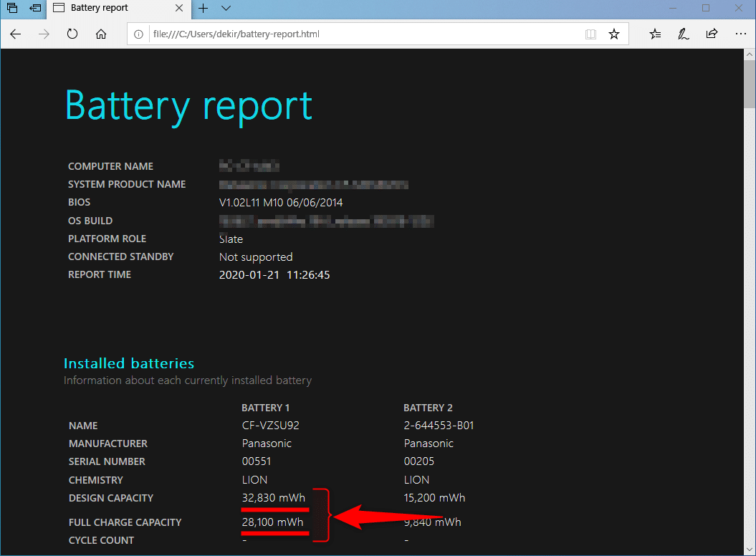The height and width of the screenshot is (556, 756).
Task: Click the vertical scrollbar up arrow
Action: pyautogui.click(x=750, y=54)
